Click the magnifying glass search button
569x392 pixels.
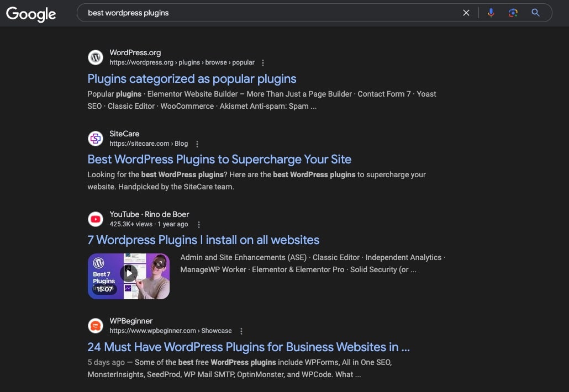(535, 13)
